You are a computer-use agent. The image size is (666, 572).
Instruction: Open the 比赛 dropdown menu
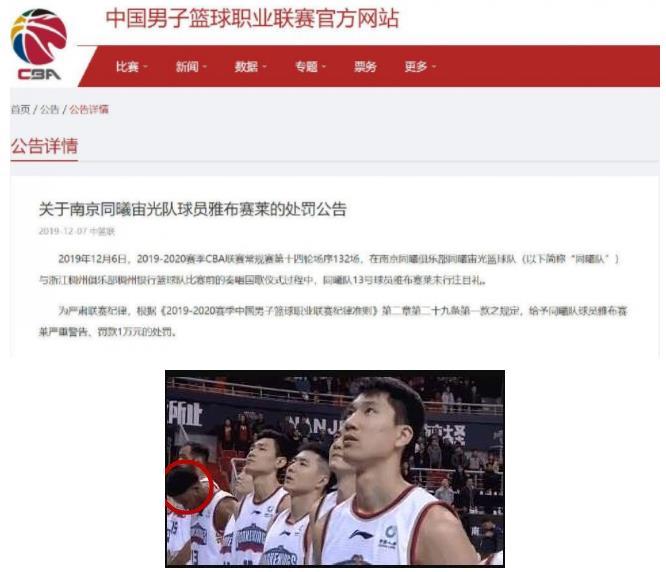(132, 67)
